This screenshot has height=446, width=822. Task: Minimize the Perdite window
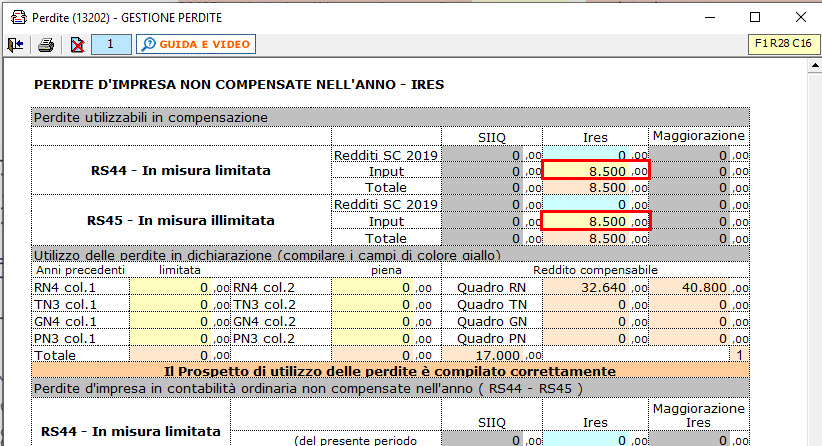click(710, 17)
